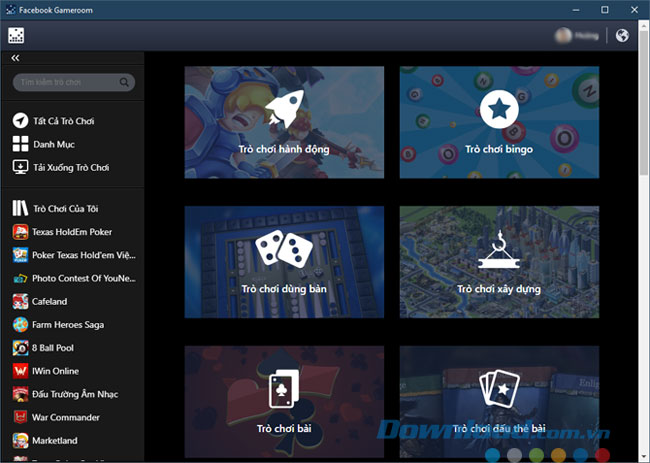Screen dimensions: 650x463
Task: Open Photo Contest Of YouNe... text link
Action: [x=84, y=278]
